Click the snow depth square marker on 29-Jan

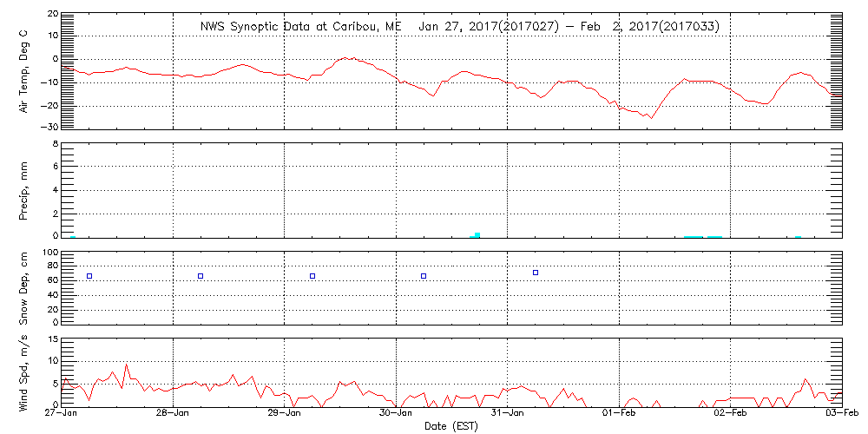pyautogui.click(x=312, y=276)
